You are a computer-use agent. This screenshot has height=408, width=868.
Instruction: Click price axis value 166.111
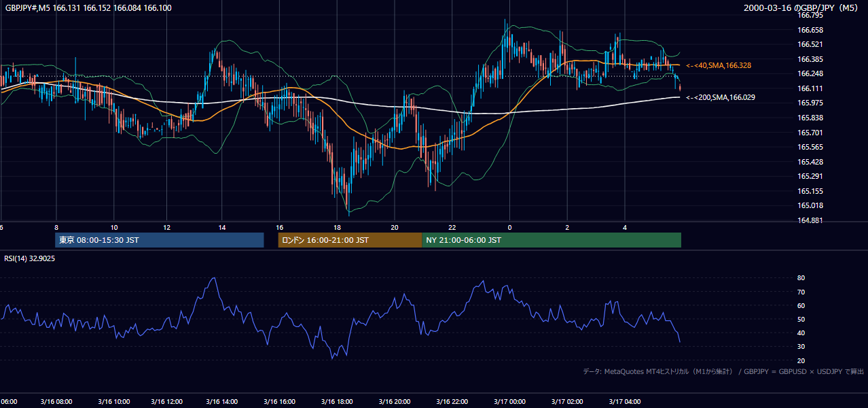pos(811,88)
